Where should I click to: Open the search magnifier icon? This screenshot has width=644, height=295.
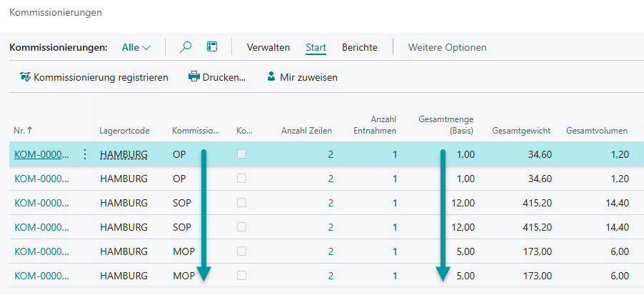186,47
